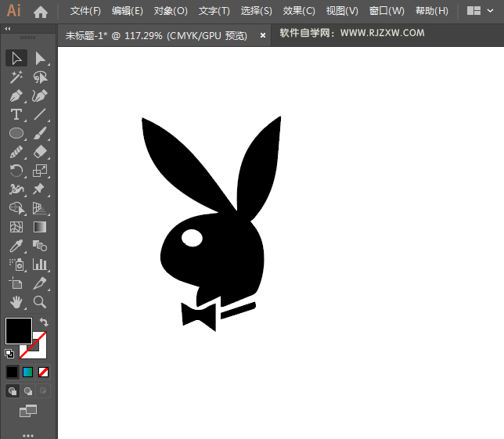Select the Puppet Warp pin tool
The height and width of the screenshot is (439, 504).
coord(39,189)
